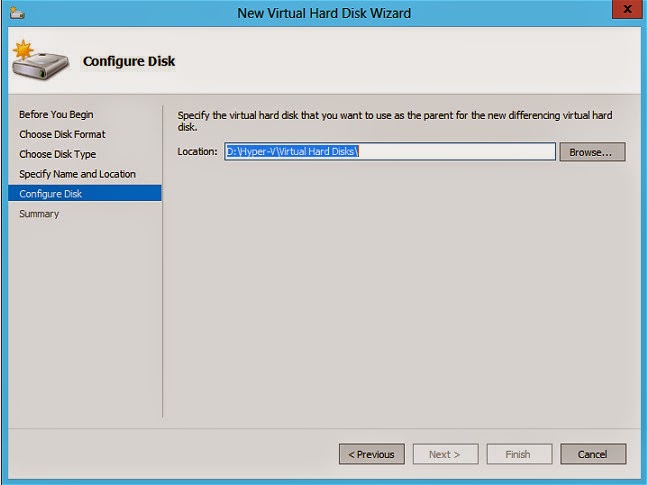Click the Location label
The height and width of the screenshot is (485, 647).
(197, 152)
